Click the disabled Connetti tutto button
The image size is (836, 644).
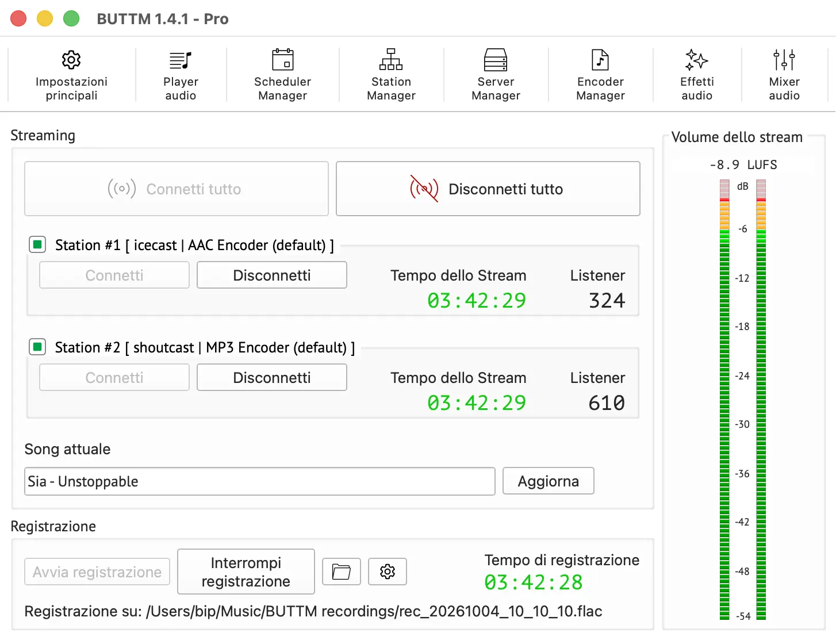(177, 189)
